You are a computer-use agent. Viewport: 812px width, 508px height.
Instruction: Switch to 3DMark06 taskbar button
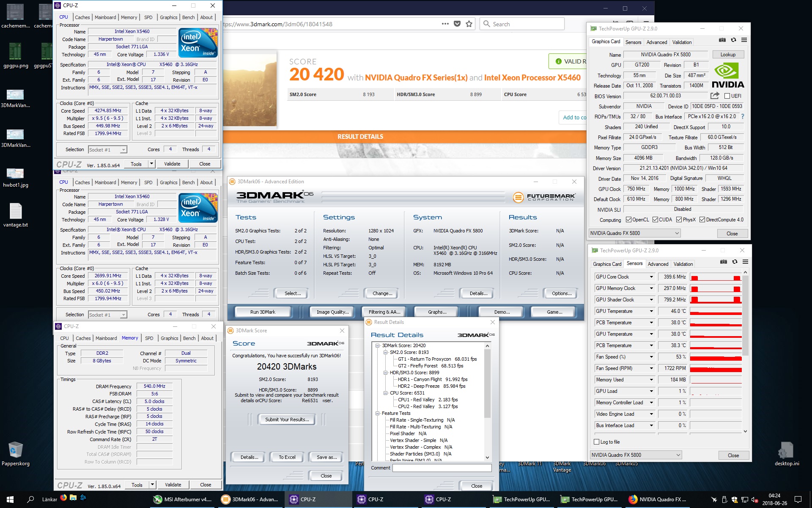[251, 500]
